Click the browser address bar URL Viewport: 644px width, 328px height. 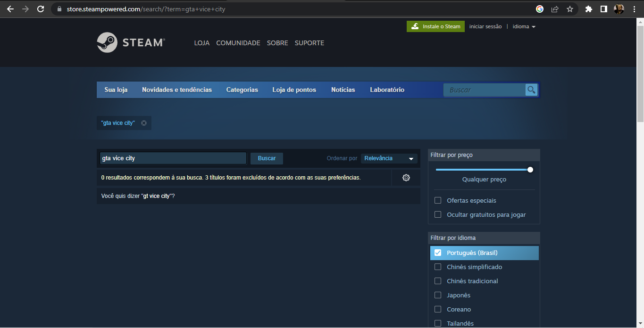[146, 9]
